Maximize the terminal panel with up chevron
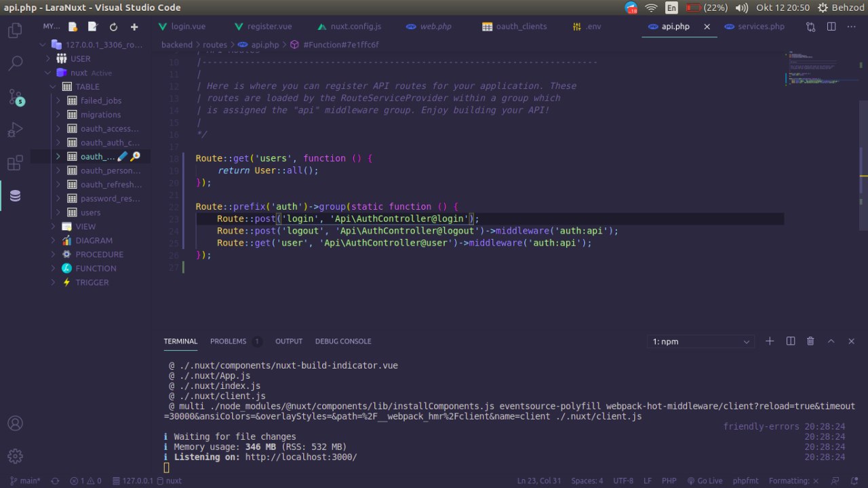 [x=831, y=341]
